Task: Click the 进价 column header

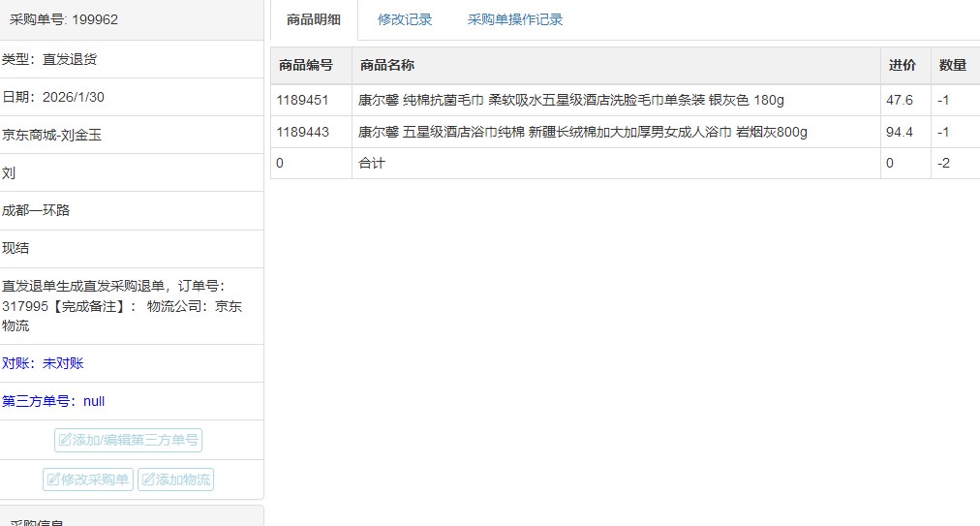Action: (902, 66)
